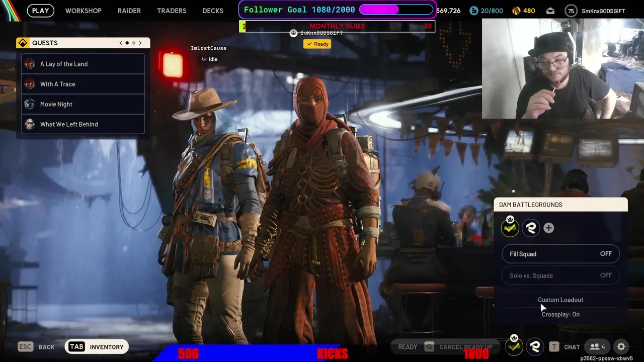
Task: Click the Quests diamond icon
Action: (x=23, y=43)
